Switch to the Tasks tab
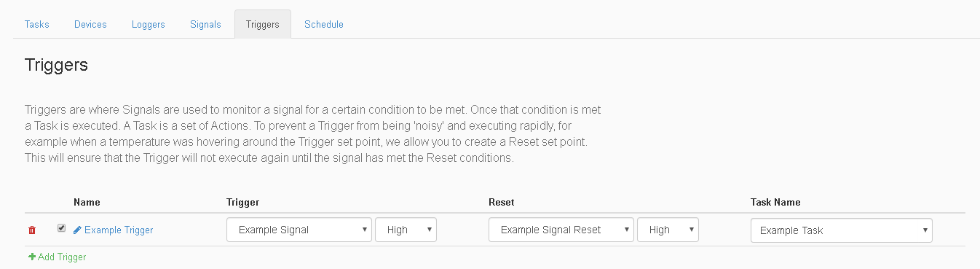The width and height of the screenshot is (980, 269). tap(37, 24)
